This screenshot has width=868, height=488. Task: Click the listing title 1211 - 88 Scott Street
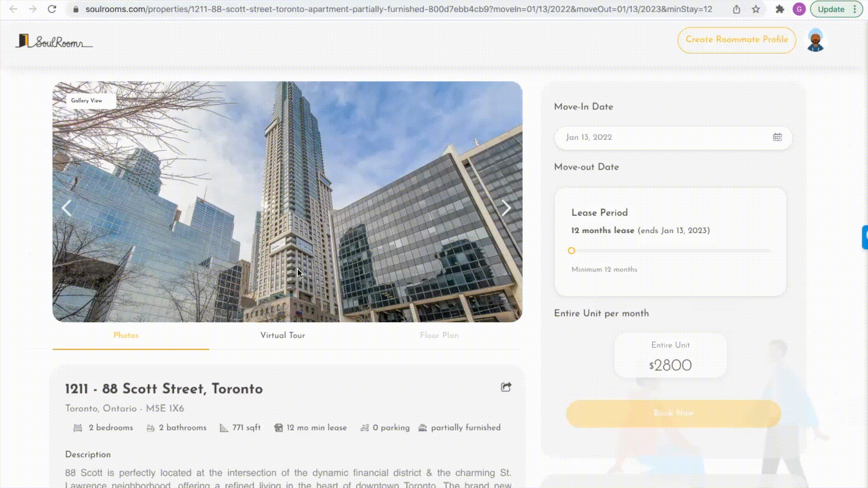click(x=164, y=389)
